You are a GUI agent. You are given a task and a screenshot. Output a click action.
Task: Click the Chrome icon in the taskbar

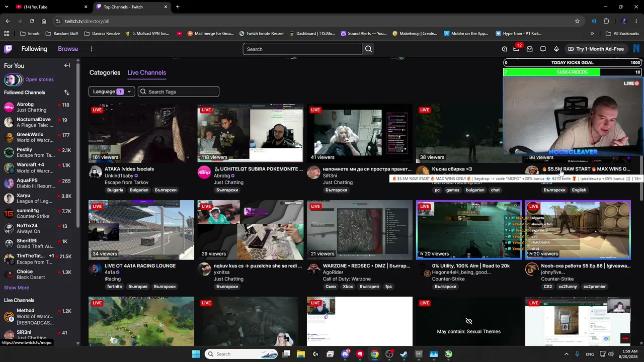coord(374,354)
